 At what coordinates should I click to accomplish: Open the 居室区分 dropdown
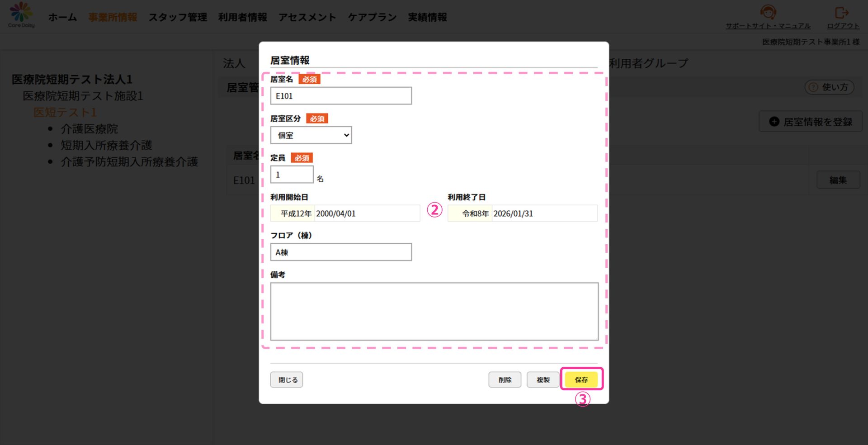(311, 135)
